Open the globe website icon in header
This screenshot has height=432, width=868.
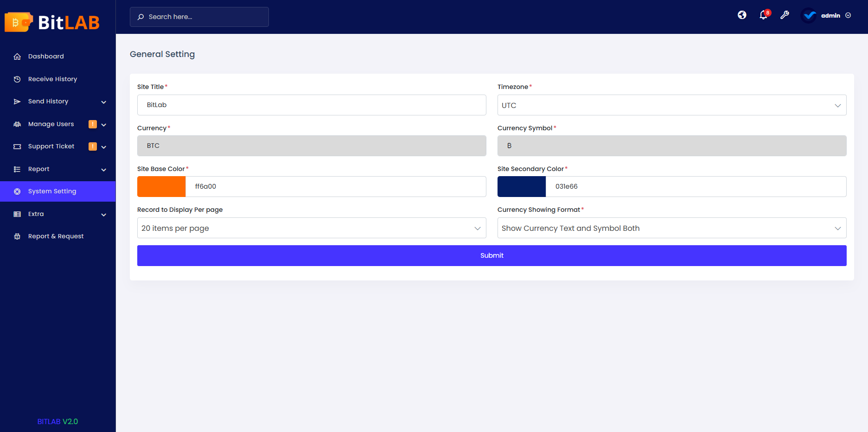point(742,15)
